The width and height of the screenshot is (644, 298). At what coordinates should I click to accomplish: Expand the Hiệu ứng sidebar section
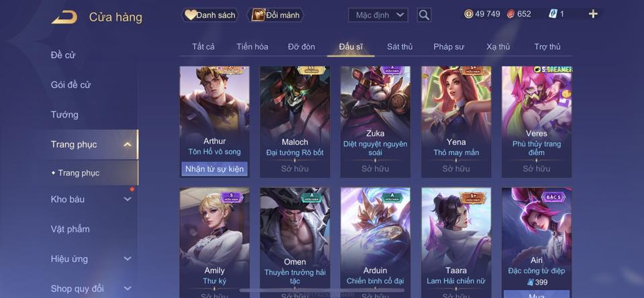coord(127,259)
